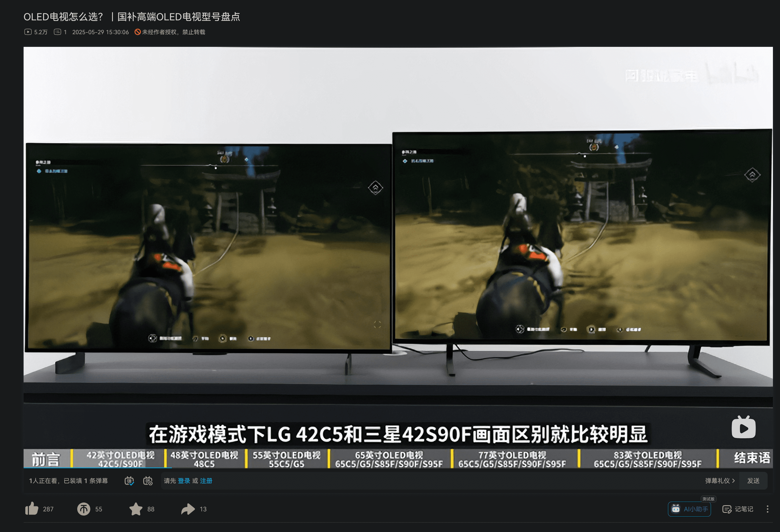Click the 记笔记 notes icon
This screenshot has width=780, height=532.
click(x=727, y=509)
